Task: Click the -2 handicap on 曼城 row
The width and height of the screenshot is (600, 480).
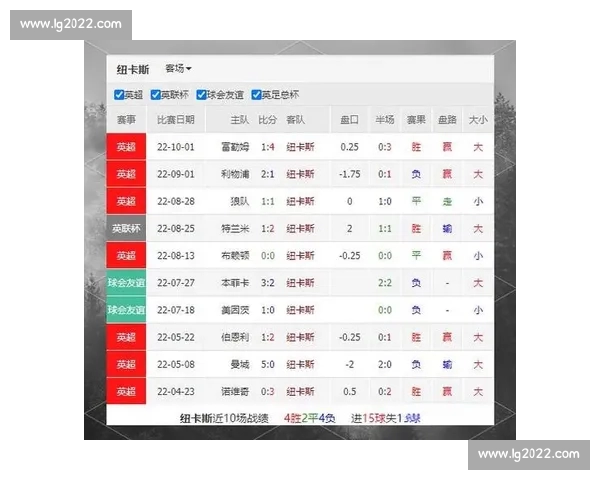Action: 349,364
